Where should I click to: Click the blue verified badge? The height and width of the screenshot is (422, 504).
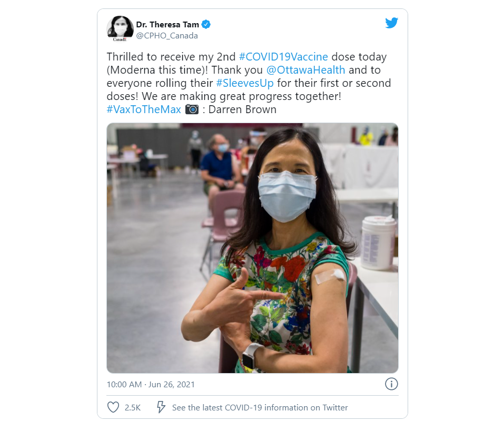[206, 24]
